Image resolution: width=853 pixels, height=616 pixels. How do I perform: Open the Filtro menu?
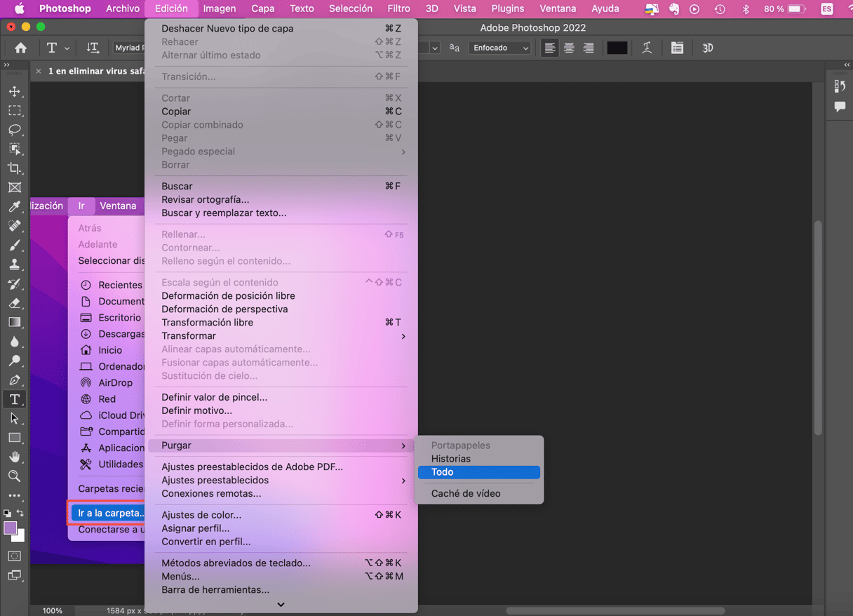[398, 8]
